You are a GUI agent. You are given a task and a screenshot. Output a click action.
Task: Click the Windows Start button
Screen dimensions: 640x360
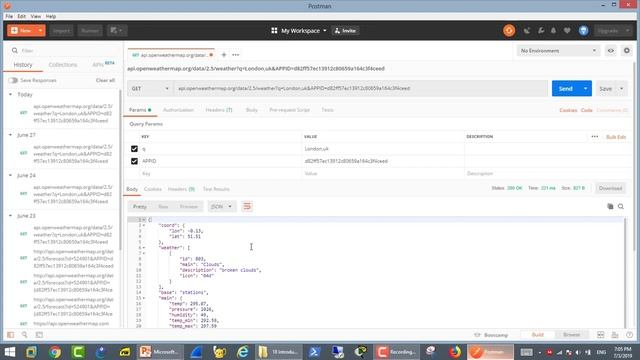coord(9,352)
